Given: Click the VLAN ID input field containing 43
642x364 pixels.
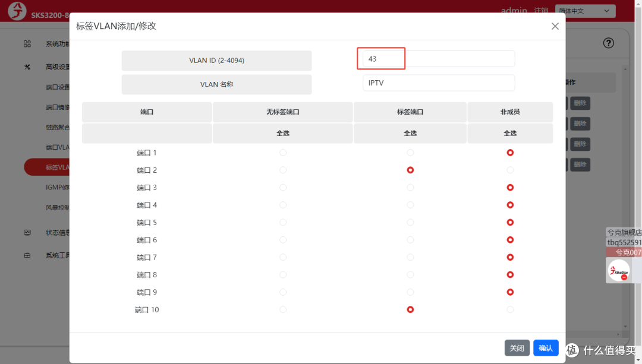Looking at the screenshot, I should point(439,59).
